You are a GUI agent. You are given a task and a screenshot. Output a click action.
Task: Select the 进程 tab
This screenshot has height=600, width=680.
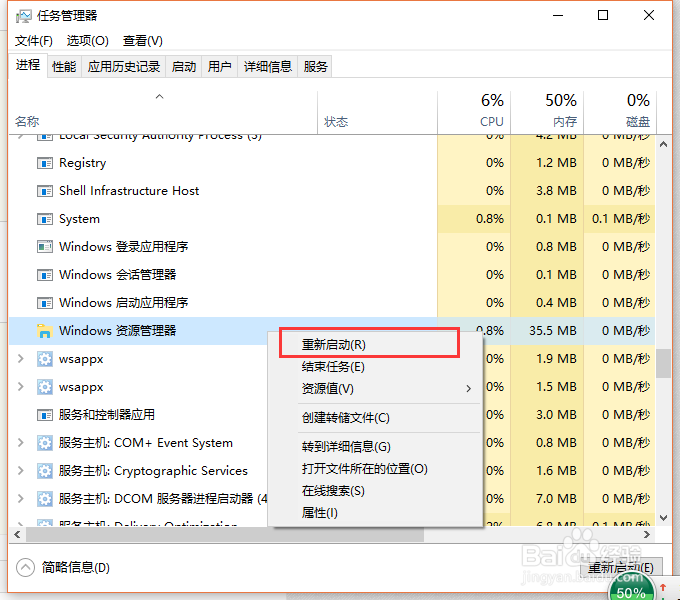pyautogui.click(x=28, y=65)
